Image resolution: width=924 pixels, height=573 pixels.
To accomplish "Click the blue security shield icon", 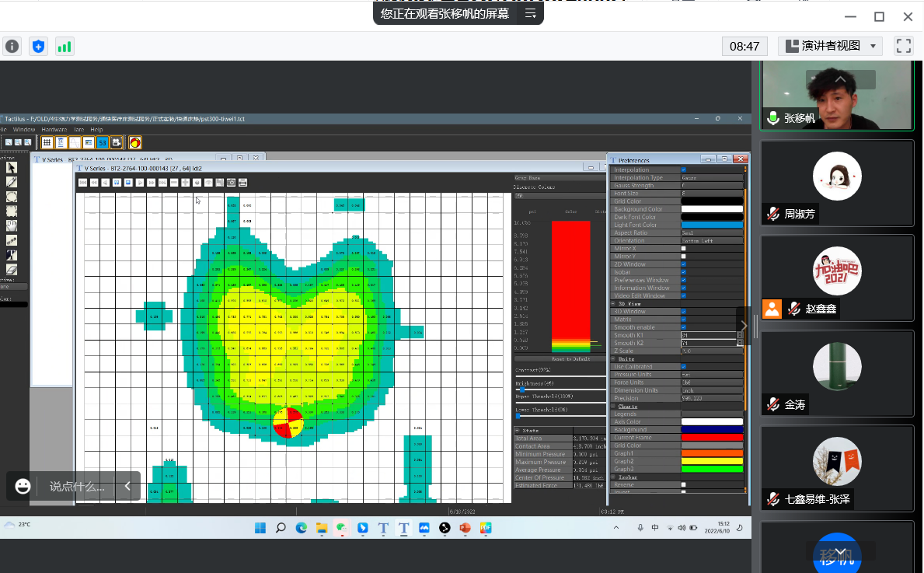I will (38, 47).
